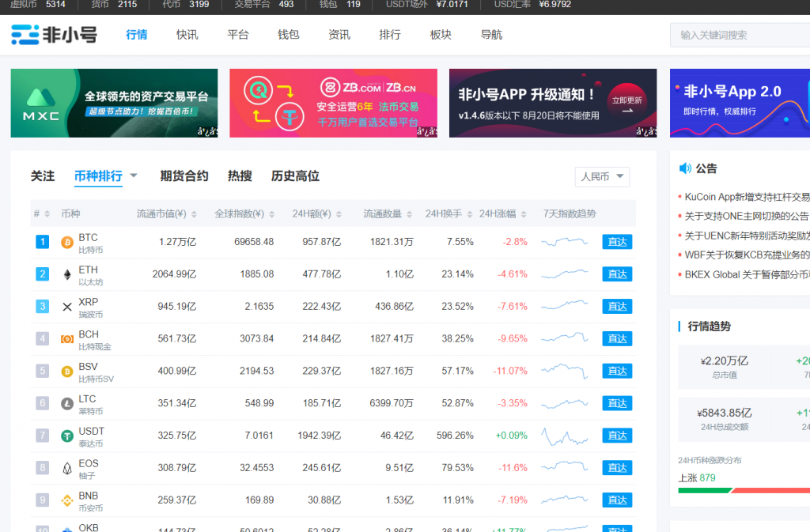Switch to the 热搜 tab

(240, 176)
